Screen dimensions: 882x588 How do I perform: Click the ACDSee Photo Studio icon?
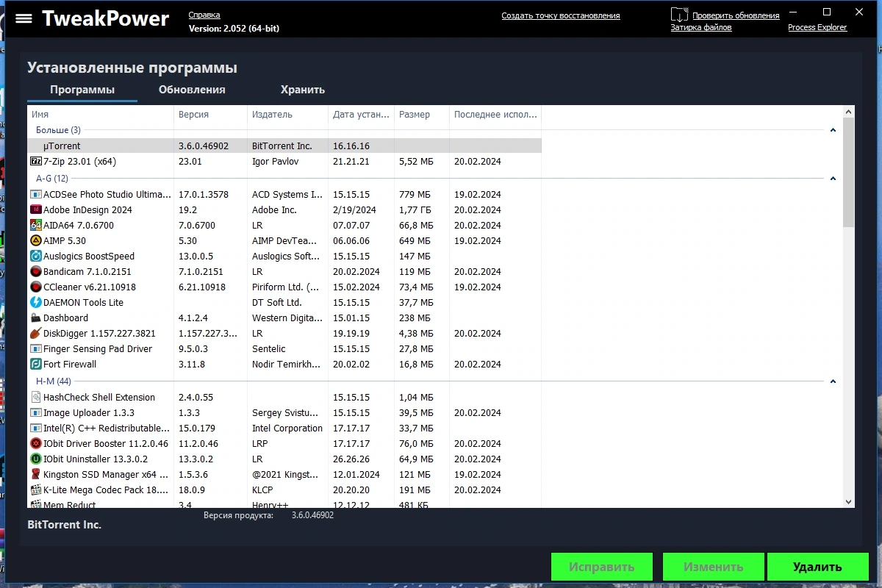pos(36,195)
